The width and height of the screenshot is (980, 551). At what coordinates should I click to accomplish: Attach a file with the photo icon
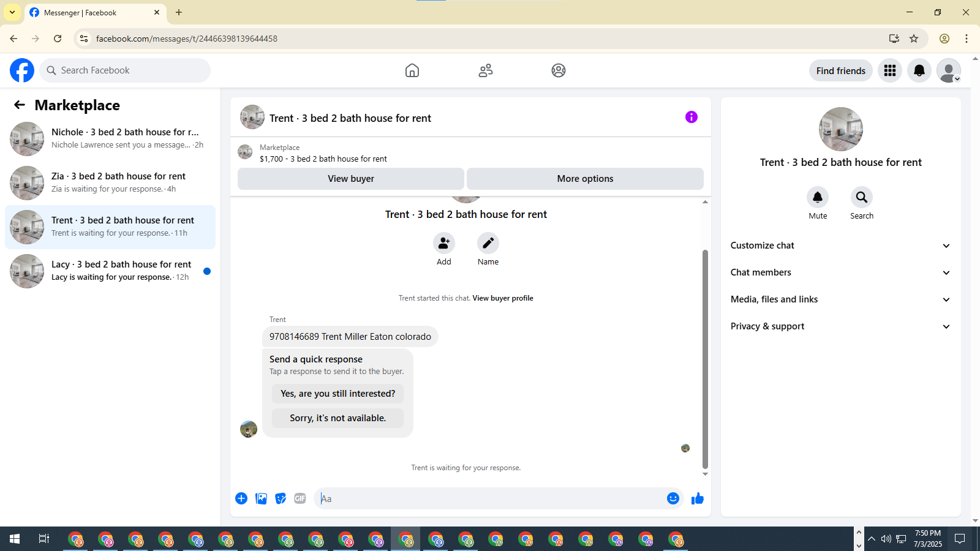262,498
